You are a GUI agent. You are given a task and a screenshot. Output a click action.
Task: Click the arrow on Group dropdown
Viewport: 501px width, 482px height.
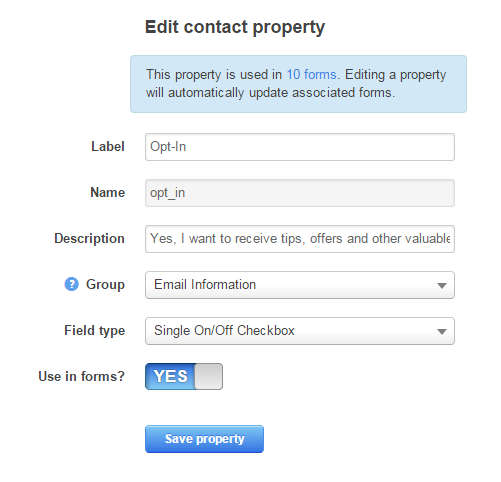tap(442, 286)
